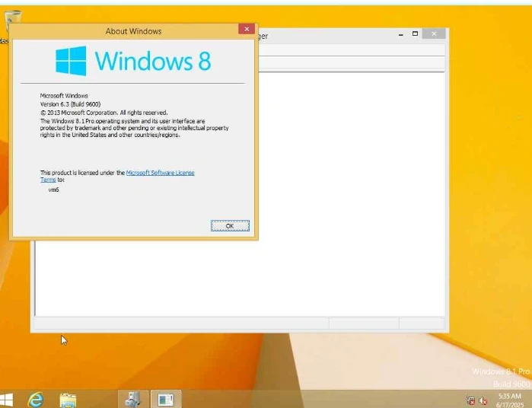Click OK in the About Windows dialog
This screenshot has width=532, height=408.
pos(230,226)
